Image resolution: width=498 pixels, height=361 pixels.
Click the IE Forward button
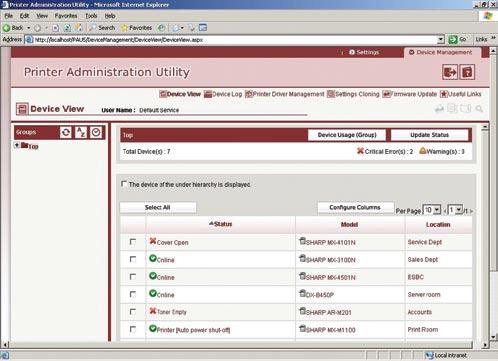[x=37, y=28]
